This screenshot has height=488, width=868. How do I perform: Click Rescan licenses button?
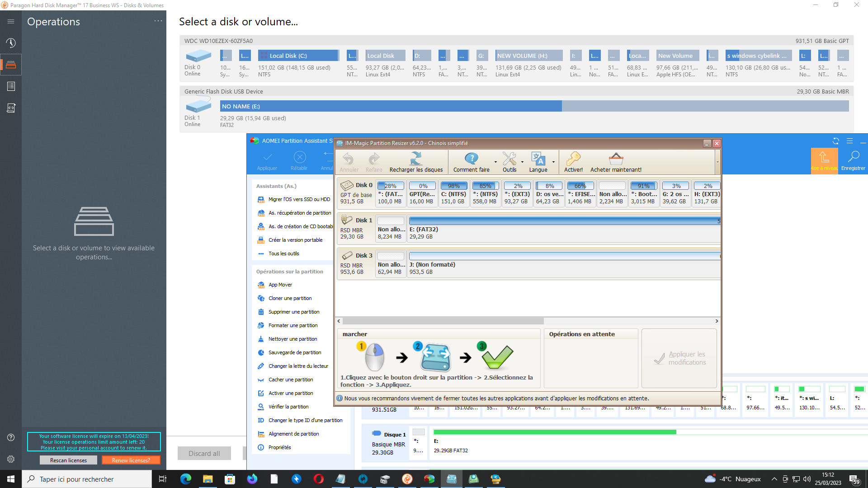pos(68,460)
